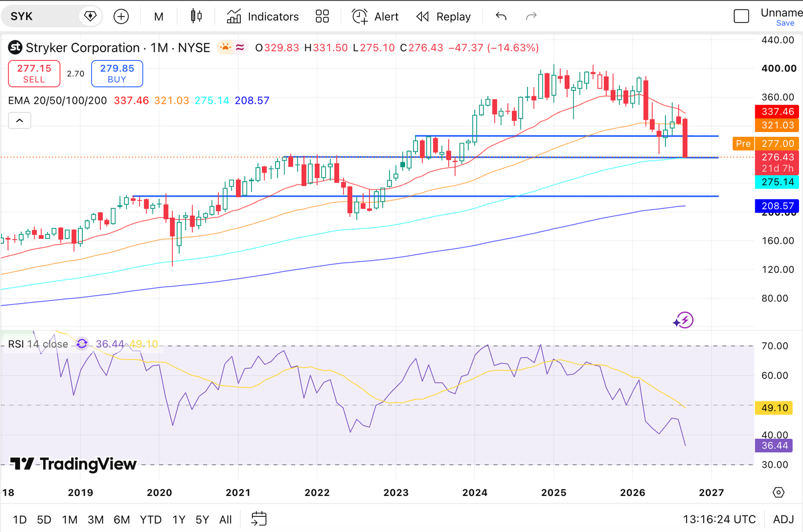Click the orange 321.03 EMA price label
This screenshot has width=803, height=532.
coord(777,125)
